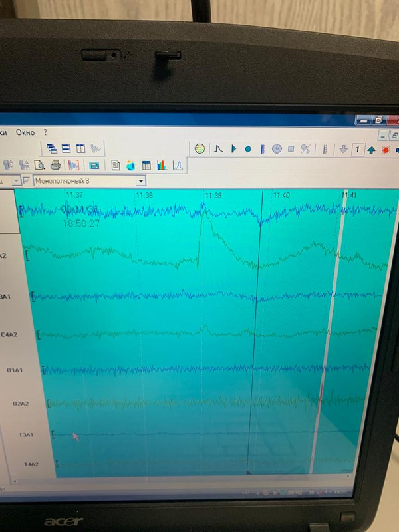Click the grayed square stop icon
Image resolution: width=399 pixels, height=532 pixels.
pyautogui.click(x=291, y=148)
